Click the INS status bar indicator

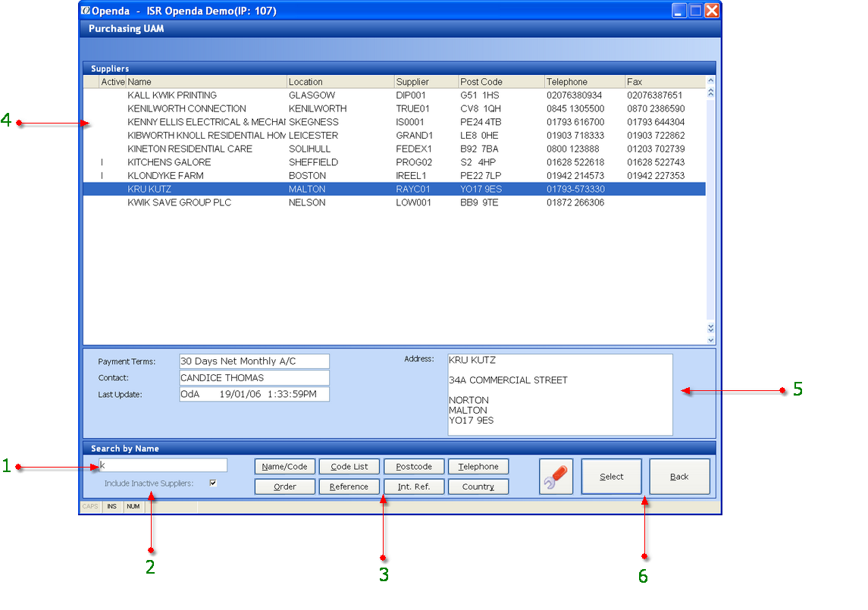112,506
